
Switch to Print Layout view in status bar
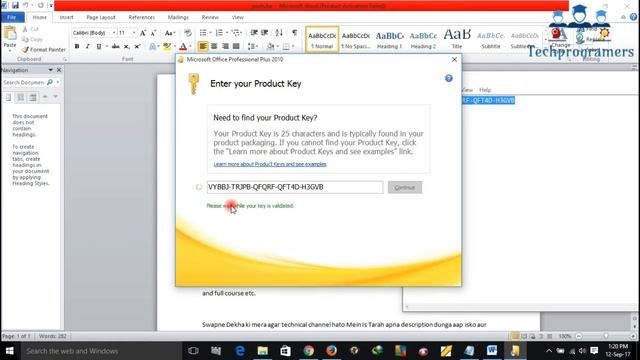[x=516, y=336]
